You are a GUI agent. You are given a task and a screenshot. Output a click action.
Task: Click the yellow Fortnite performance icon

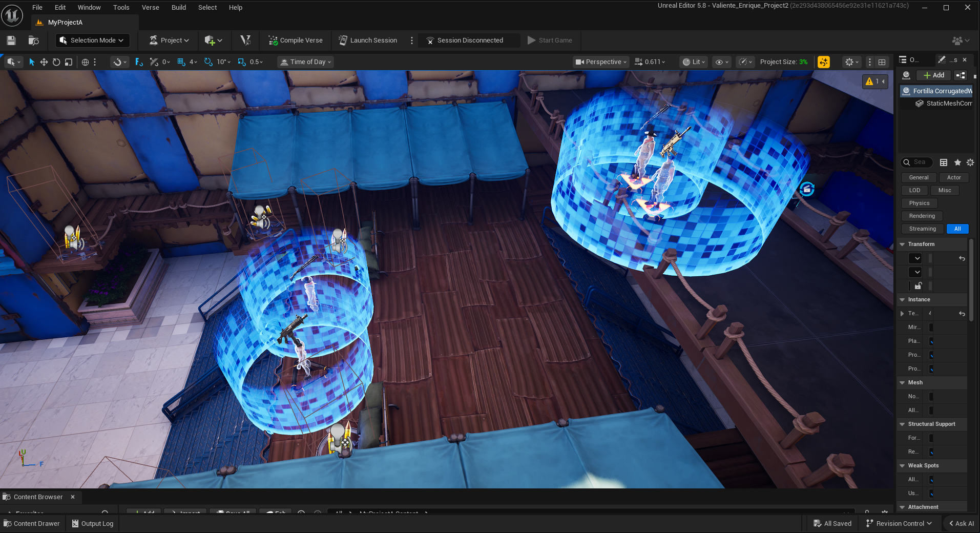(x=824, y=62)
